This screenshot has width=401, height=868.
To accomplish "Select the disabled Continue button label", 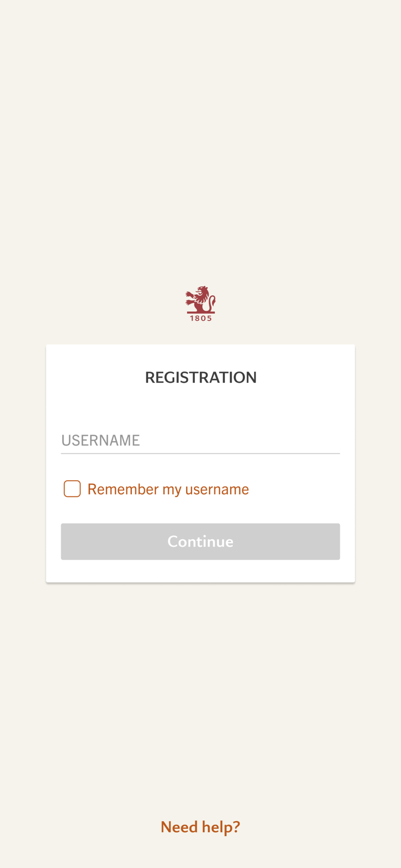I will tap(200, 542).
